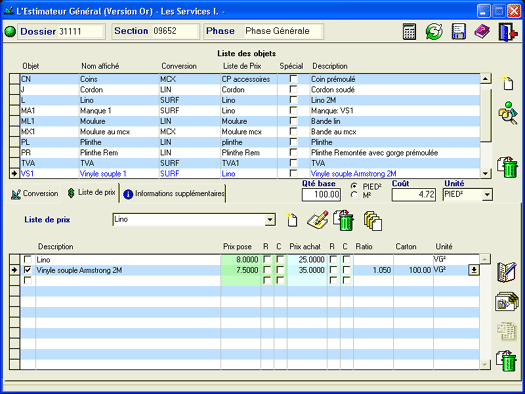
Task: Delete the price row with the bottom trash icon
Action: (x=507, y=361)
